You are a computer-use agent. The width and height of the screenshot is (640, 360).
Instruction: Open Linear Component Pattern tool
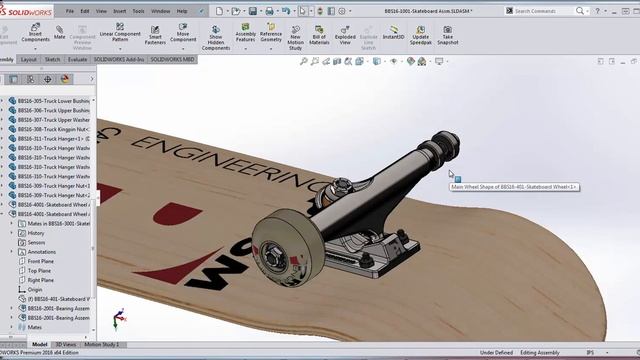pos(120,32)
